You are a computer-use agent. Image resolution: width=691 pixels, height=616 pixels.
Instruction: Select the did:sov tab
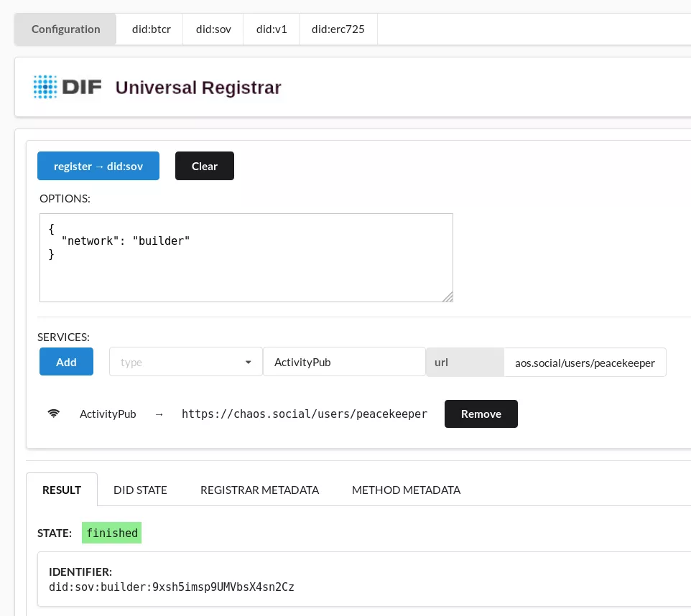coord(213,29)
